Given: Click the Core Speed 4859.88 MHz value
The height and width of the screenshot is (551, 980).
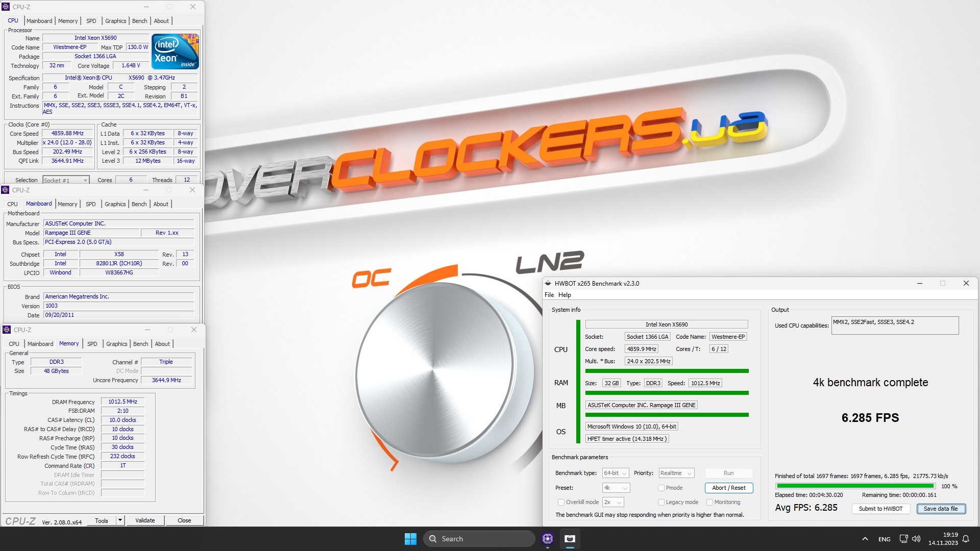Looking at the screenshot, I should [67, 133].
